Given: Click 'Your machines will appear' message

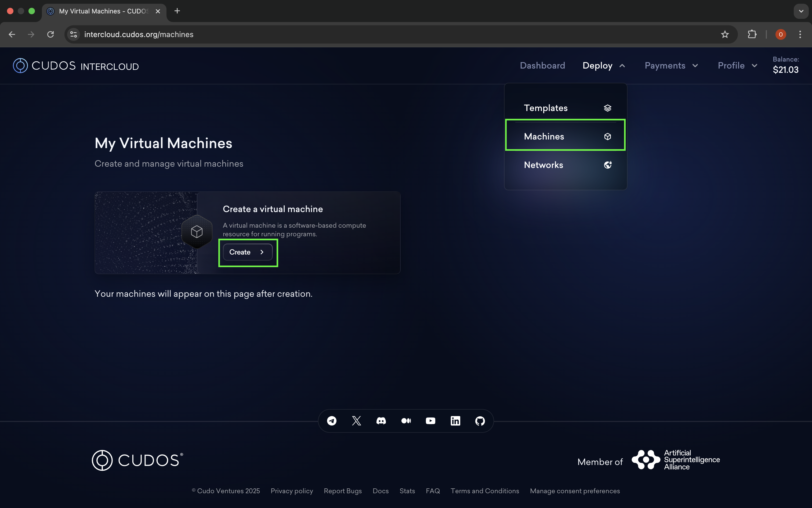Looking at the screenshot, I should (203, 294).
